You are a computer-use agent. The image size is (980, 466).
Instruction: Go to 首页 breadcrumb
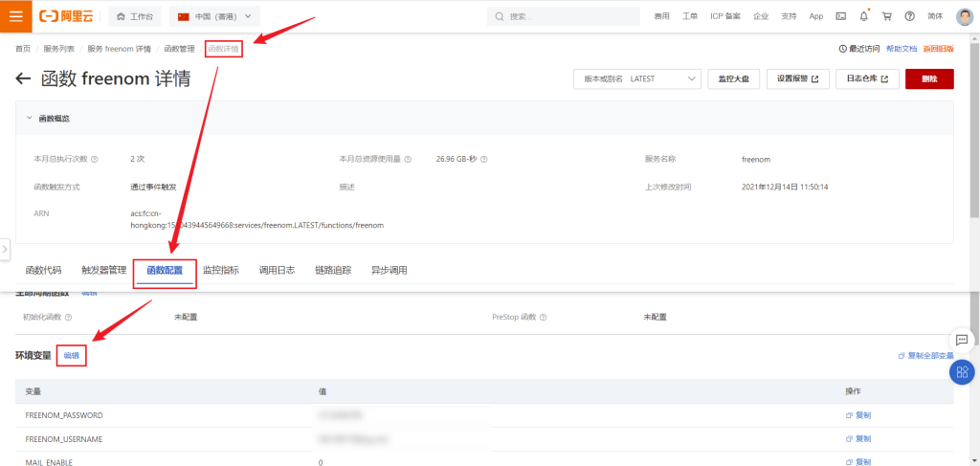point(23,49)
